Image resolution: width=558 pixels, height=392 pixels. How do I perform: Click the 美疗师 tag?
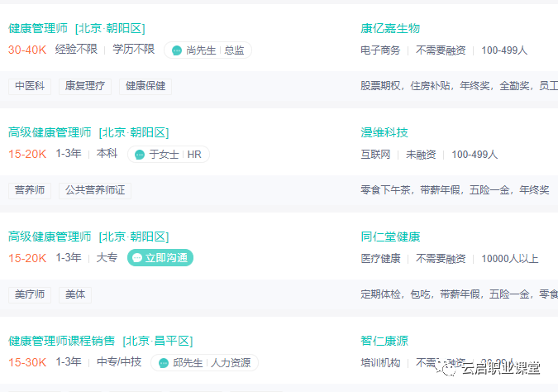pos(30,294)
